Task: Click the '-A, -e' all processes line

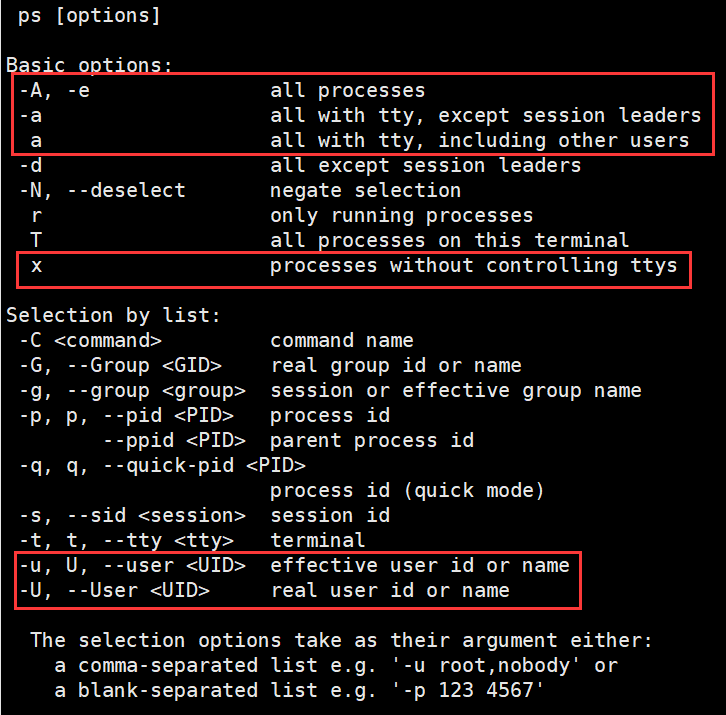Action: tap(222, 90)
